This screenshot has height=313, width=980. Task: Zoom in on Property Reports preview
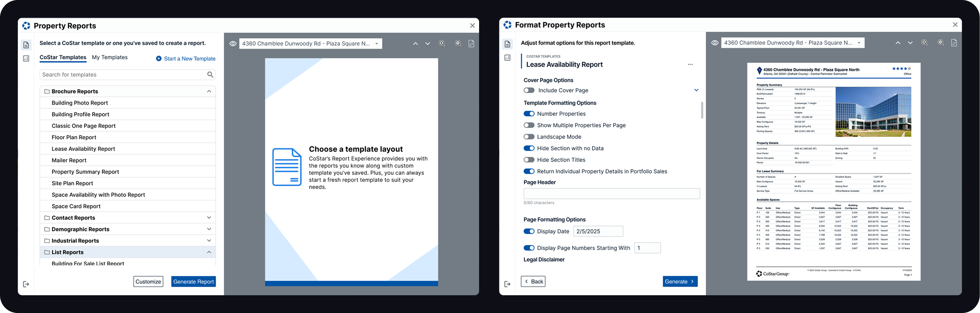[442, 43]
